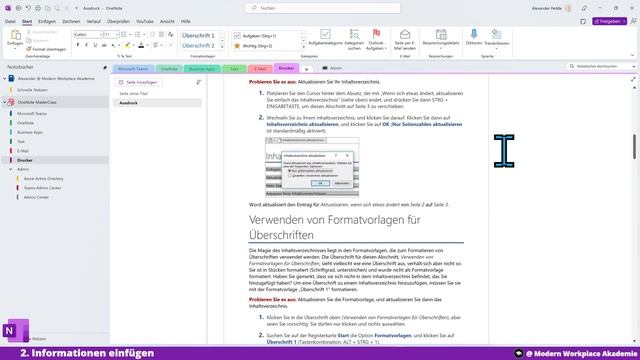This screenshot has height=360, width=640.
Task: Add new section with plus tab
Action: 307,69
